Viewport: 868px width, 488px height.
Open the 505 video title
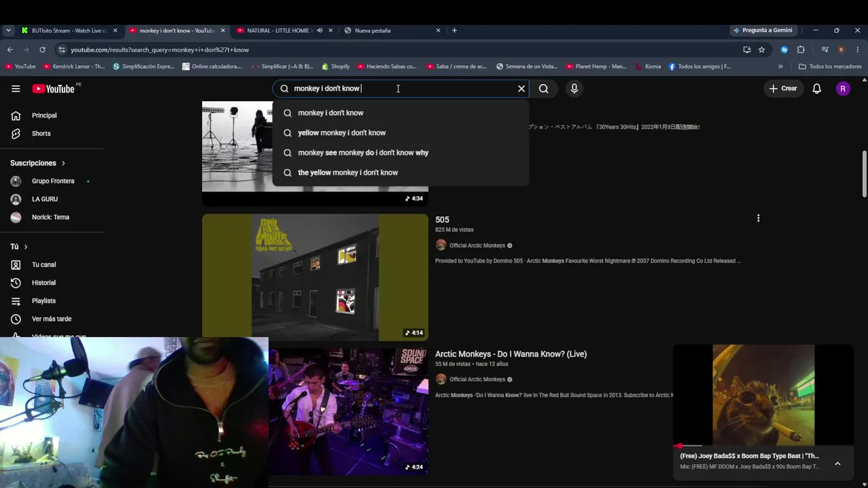(442, 220)
